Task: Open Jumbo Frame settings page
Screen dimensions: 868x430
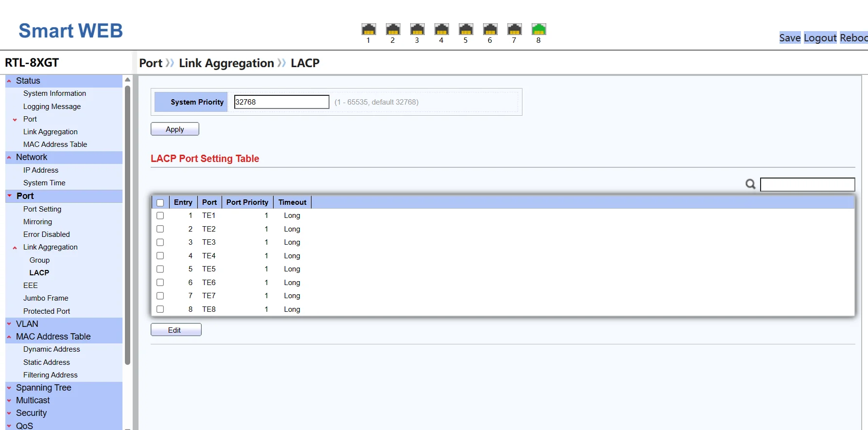Action: tap(46, 298)
